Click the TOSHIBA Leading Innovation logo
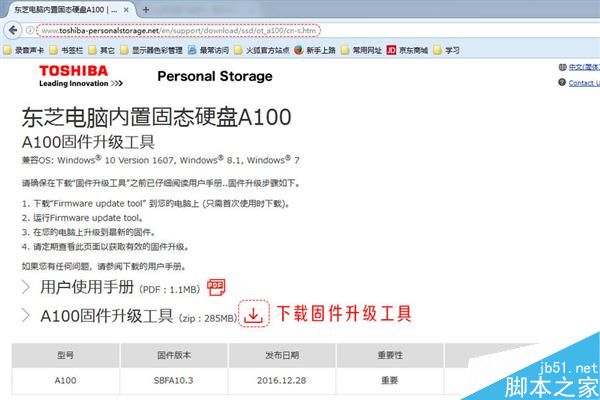 81,76
